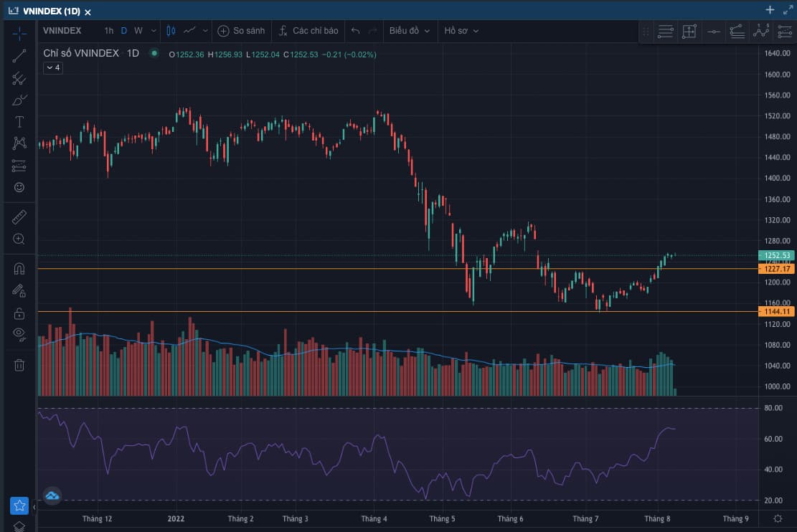Screen dimensions: 797x532
Task: Select the 1144.11 horizontal line label
Action: (776, 311)
